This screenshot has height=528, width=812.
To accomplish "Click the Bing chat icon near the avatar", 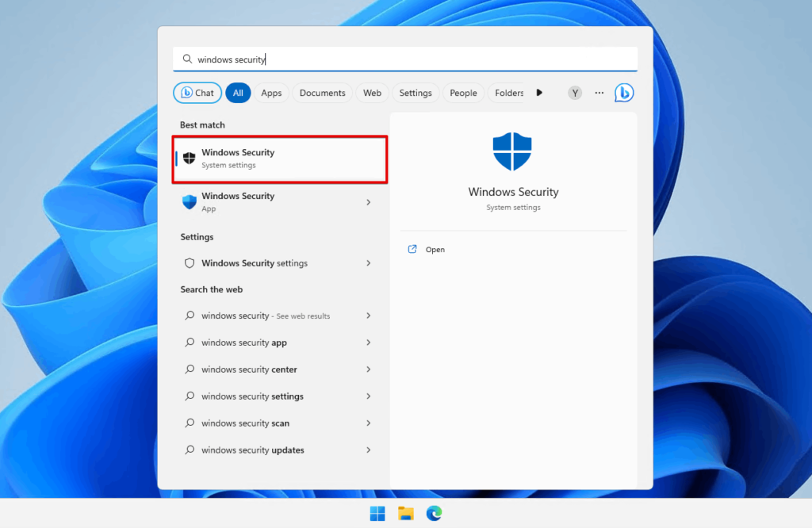I will pos(624,93).
